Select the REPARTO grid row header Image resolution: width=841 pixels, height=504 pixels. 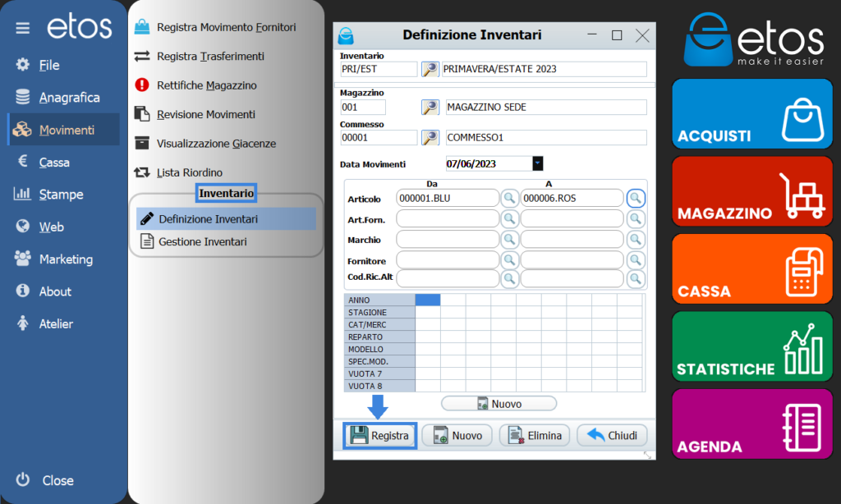(379, 337)
